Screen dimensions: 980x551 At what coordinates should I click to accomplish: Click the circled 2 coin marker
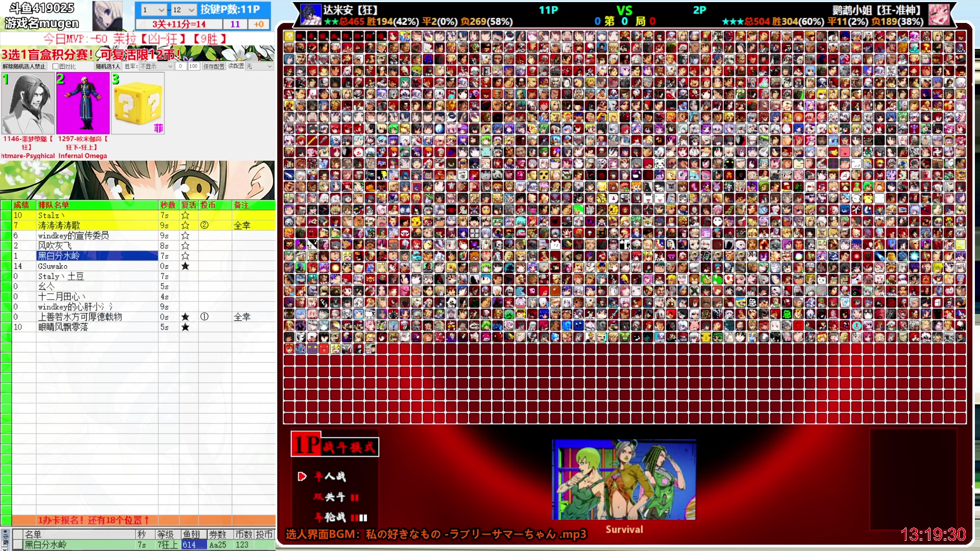point(204,225)
